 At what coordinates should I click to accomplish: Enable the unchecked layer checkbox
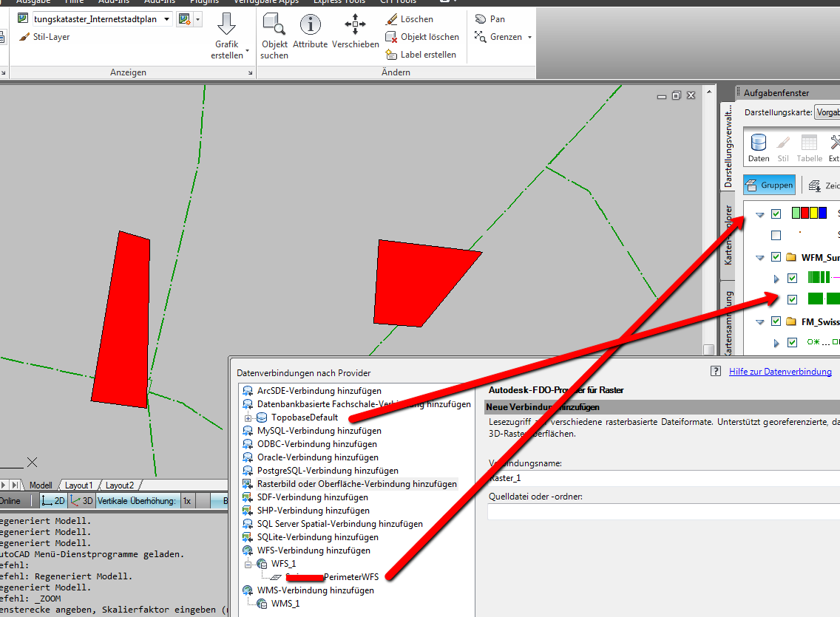point(776,236)
